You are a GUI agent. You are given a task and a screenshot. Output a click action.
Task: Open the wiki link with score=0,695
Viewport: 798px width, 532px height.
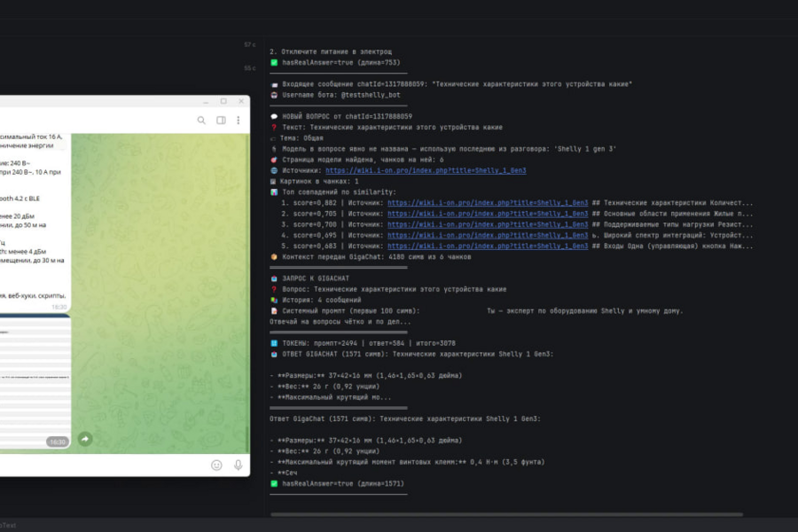point(488,235)
